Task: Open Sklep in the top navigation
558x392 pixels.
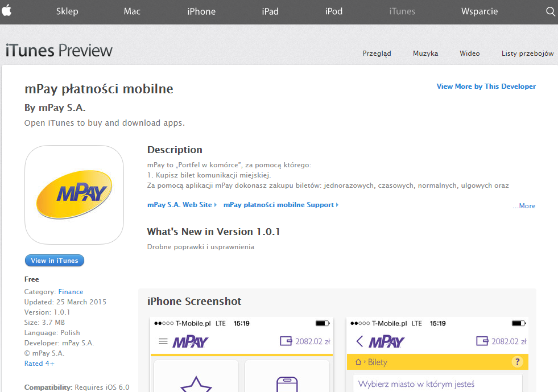Action: (67, 11)
